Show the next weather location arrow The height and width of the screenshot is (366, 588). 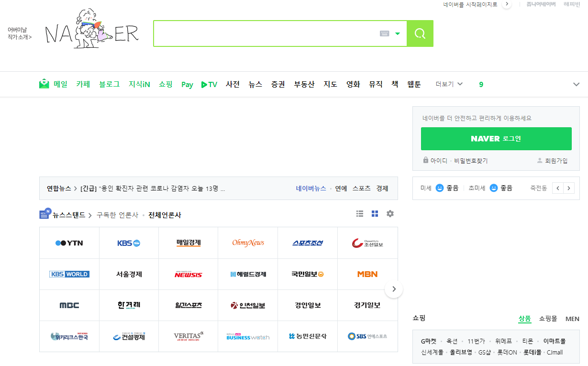pos(569,188)
